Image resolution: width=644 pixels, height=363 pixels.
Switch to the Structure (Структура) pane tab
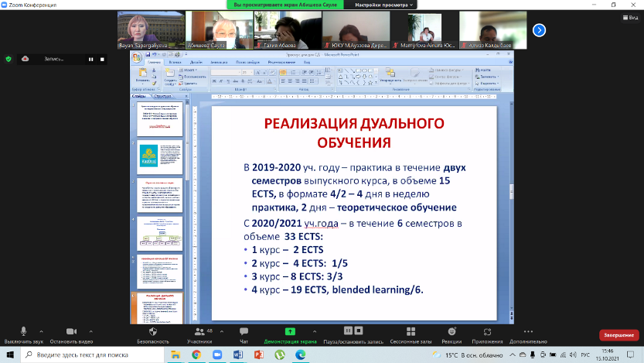(163, 96)
